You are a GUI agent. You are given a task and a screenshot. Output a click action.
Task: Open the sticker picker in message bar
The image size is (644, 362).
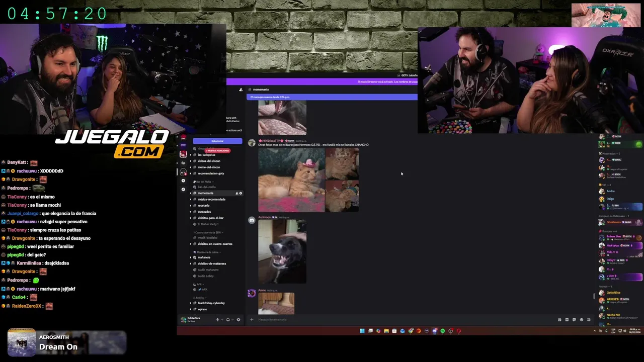pyautogui.click(x=574, y=320)
